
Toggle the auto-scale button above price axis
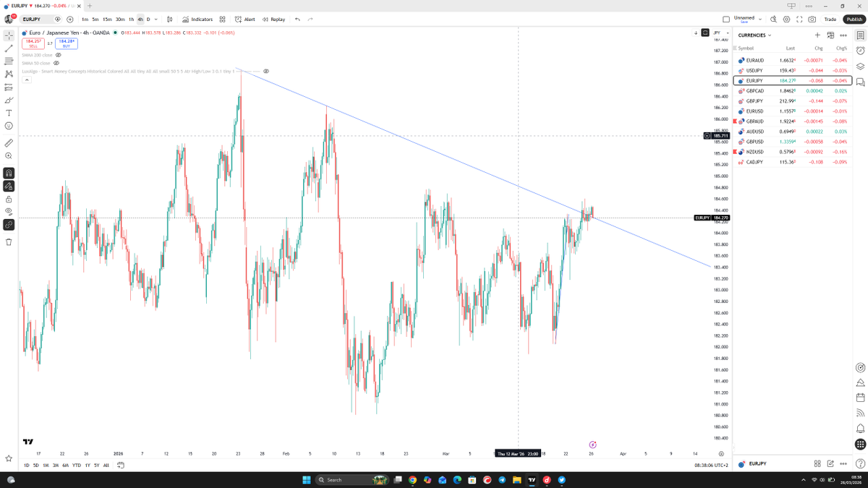coord(706,33)
